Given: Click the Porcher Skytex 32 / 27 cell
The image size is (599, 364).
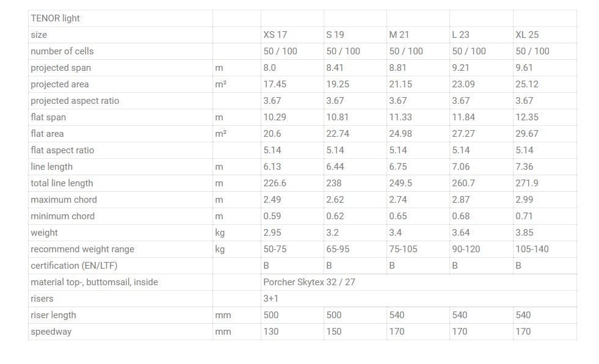Looking at the screenshot, I should [x=308, y=282].
